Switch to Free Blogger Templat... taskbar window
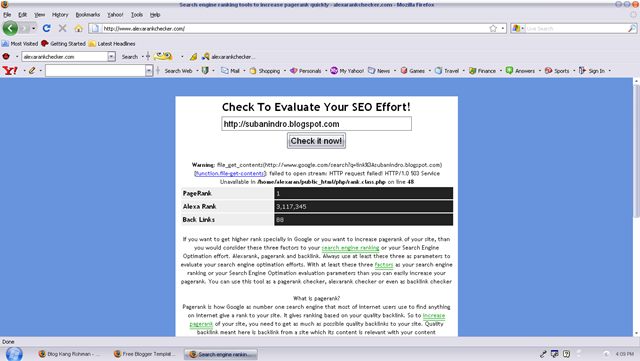The height and width of the screenshot is (361, 640). tap(144, 354)
